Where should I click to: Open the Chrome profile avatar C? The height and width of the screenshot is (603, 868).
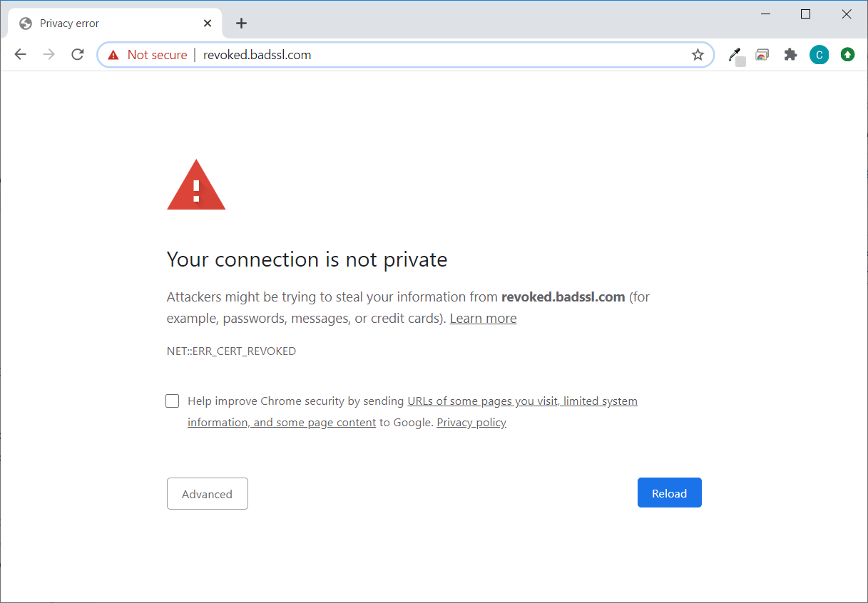tap(819, 55)
